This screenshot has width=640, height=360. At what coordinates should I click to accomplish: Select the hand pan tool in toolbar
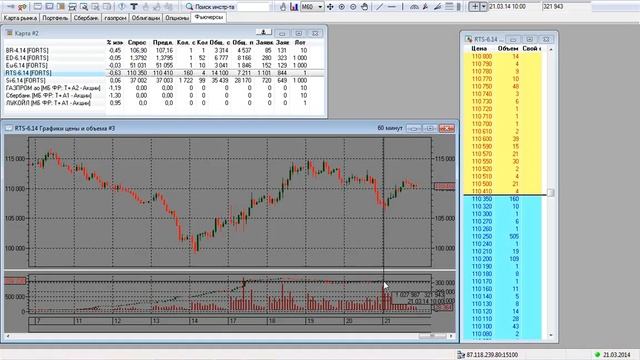[x=364, y=7]
